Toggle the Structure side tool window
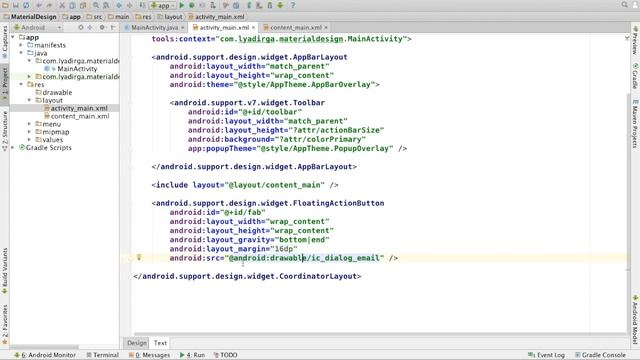Image resolution: width=640 pixels, height=360 pixels. click(x=5, y=131)
